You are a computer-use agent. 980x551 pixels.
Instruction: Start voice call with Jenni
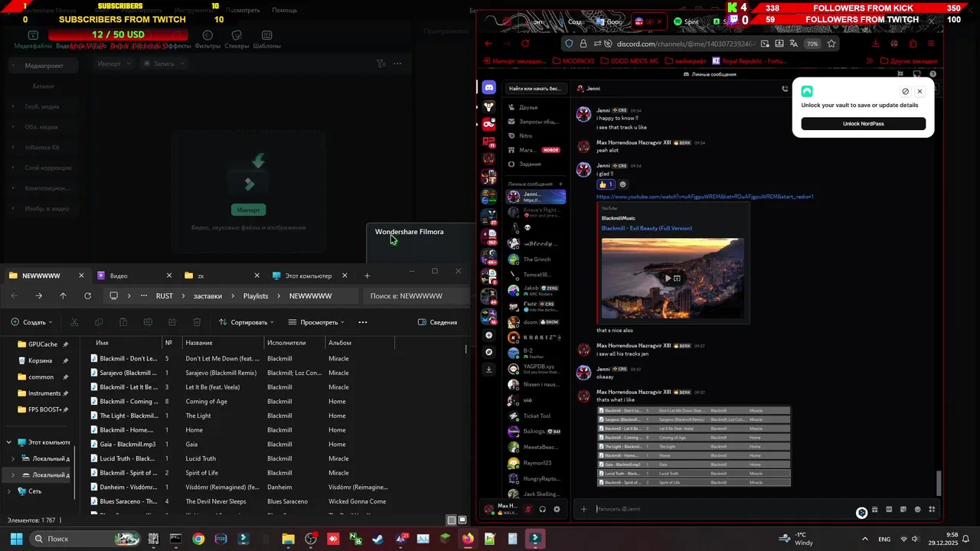[785, 89]
